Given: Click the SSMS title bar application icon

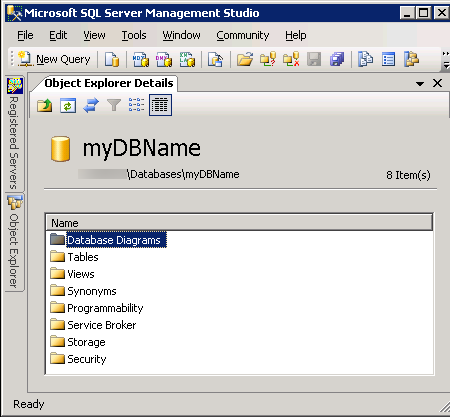Looking at the screenshot, I should [x=14, y=13].
